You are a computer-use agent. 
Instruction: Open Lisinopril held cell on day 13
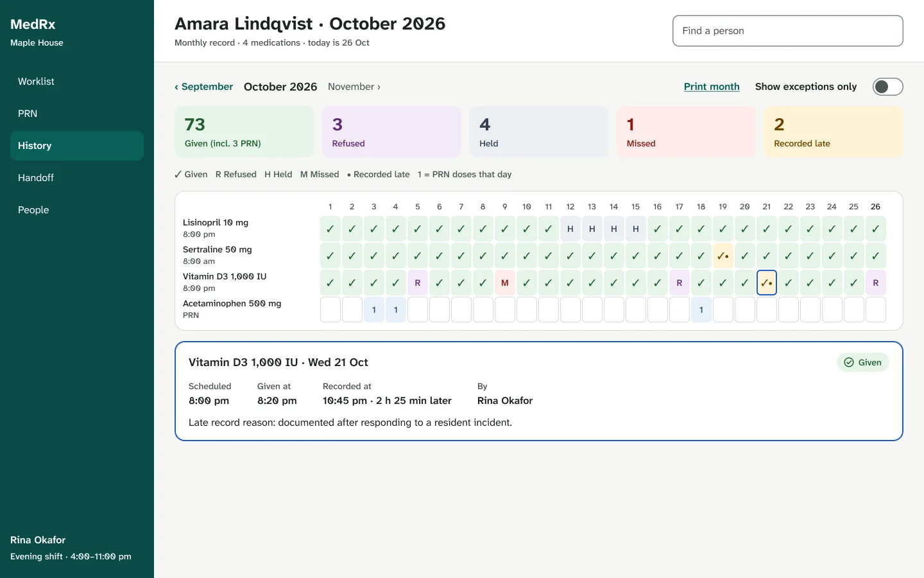(x=592, y=229)
